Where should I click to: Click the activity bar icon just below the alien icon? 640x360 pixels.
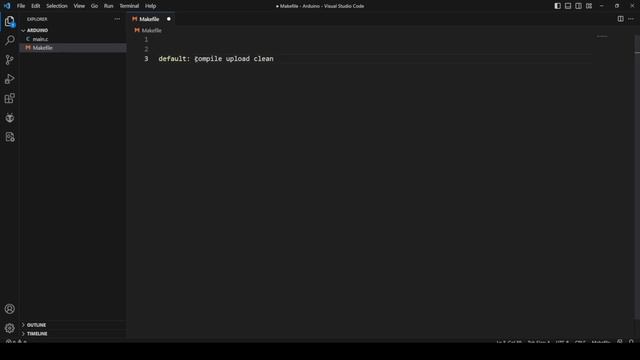tap(9, 137)
